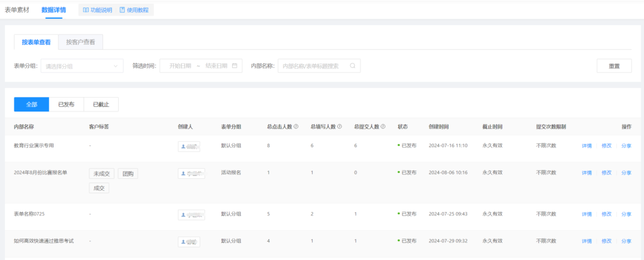644x260 pixels.
Task: Switch to 按客户查看 tab
Action: pyautogui.click(x=80, y=42)
